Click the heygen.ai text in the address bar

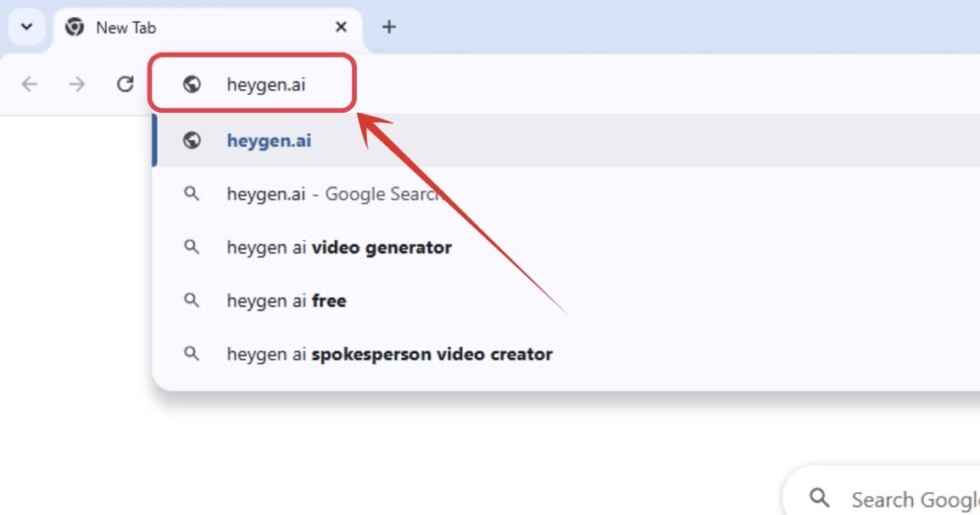[266, 84]
